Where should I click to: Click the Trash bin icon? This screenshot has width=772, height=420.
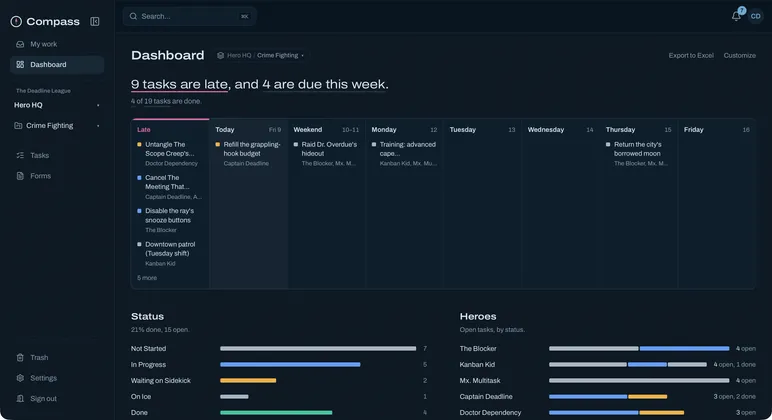[20, 357]
